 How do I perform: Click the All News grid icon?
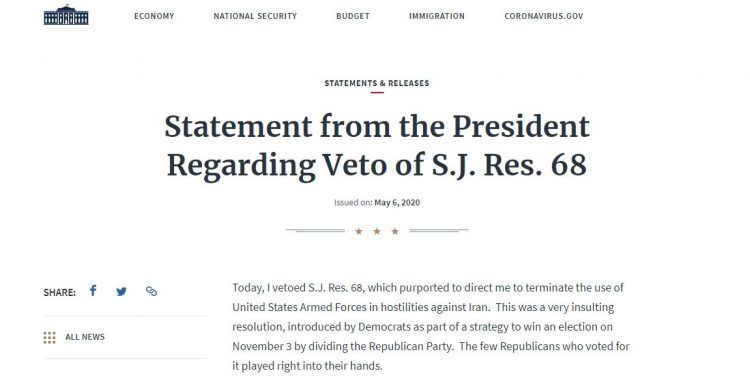tap(49, 337)
